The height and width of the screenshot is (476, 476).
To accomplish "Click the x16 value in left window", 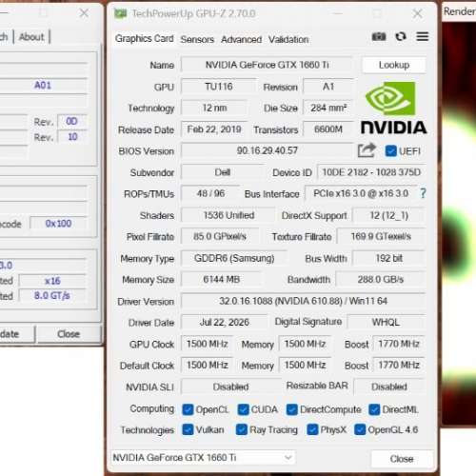I will [x=52, y=281].
